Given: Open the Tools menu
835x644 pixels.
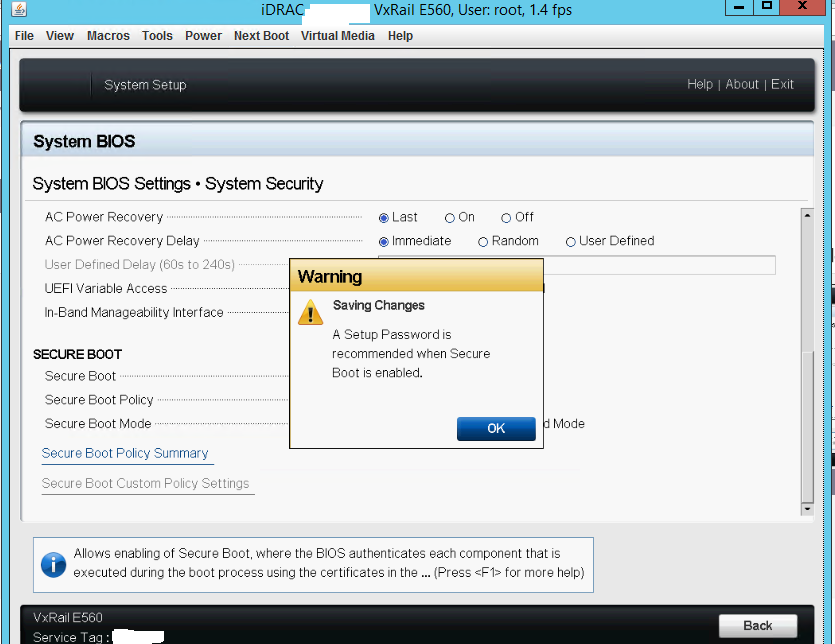Looking at the screenshot, I should coord(157,35).
